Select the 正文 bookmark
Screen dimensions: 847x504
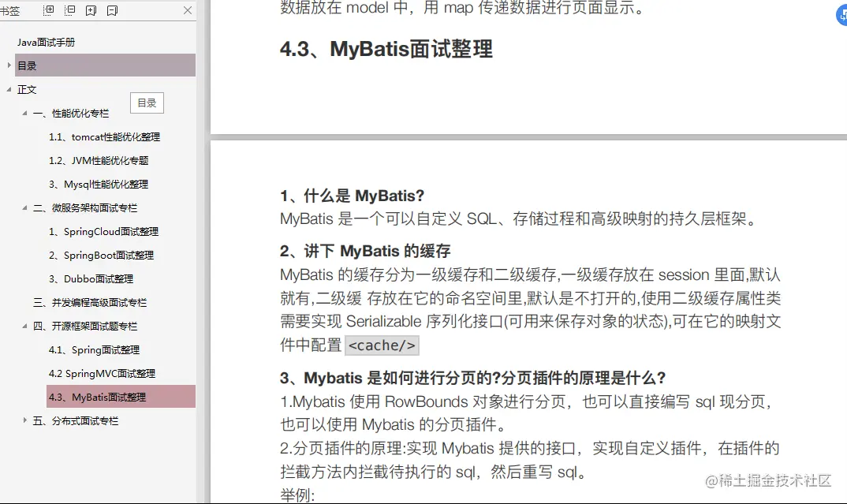point(27,89)
